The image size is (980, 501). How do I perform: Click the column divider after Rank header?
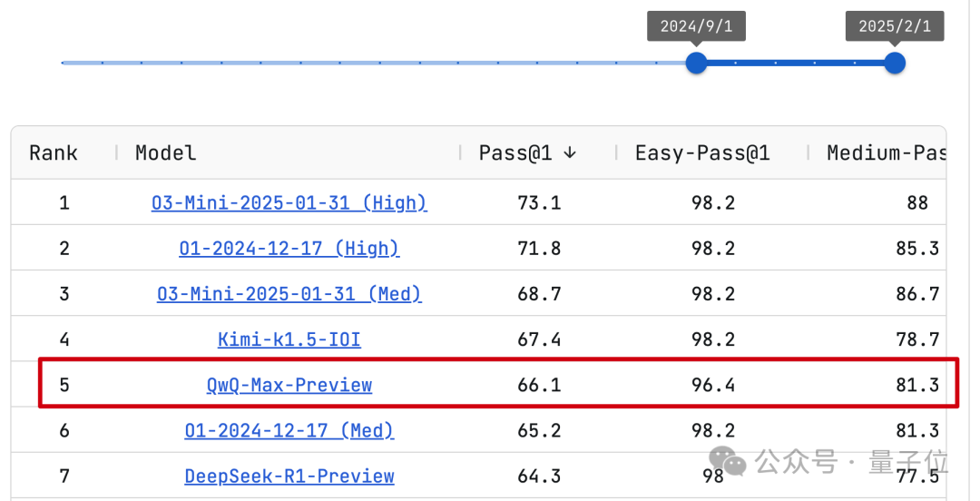116,152
